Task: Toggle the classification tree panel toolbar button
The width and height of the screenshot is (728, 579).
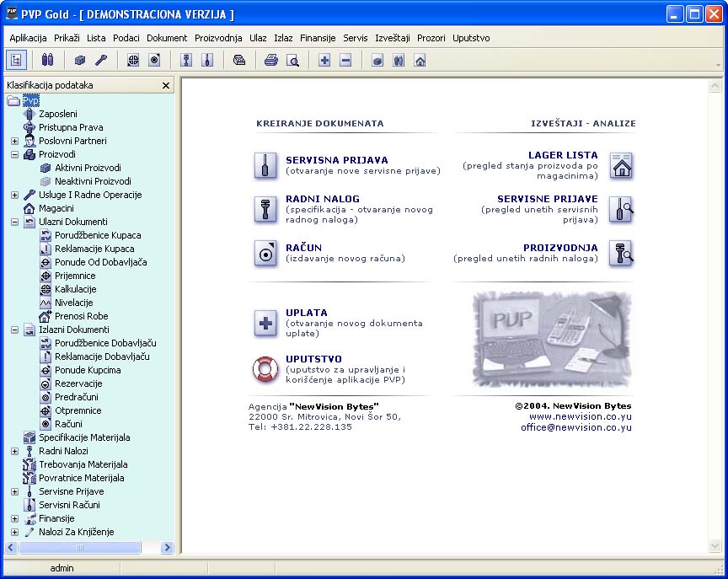Action: 16,60
